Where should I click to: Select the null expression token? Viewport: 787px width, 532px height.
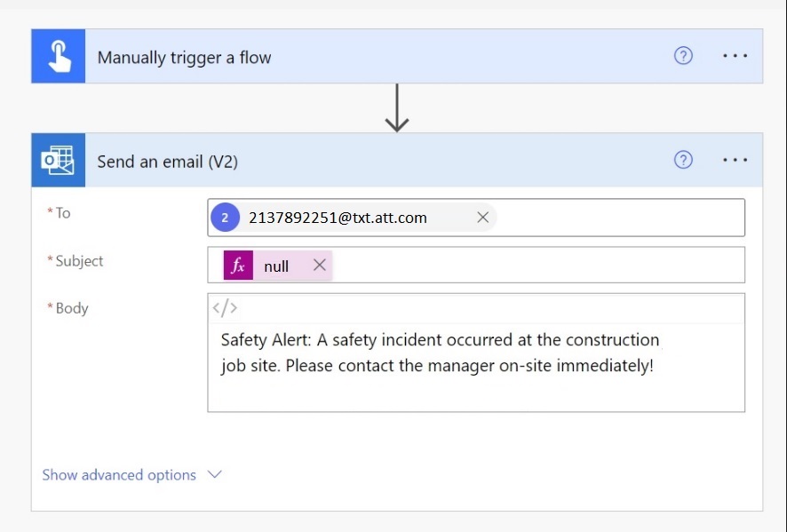(276, 266)
